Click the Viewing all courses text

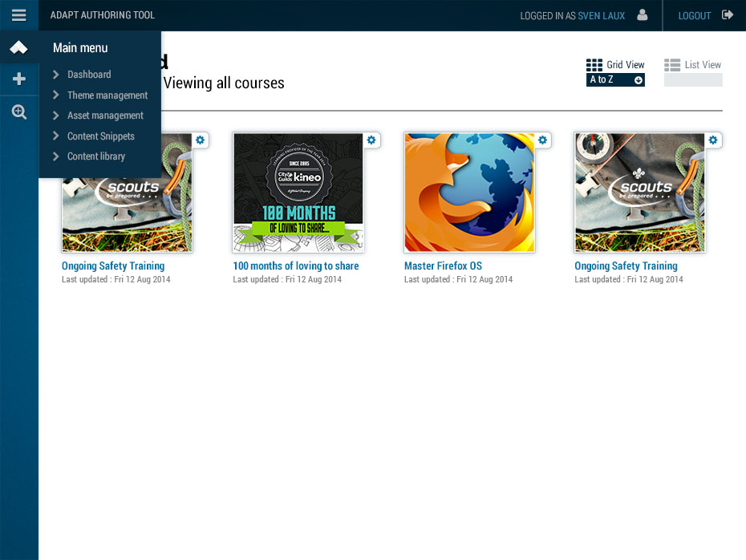tap(224, 83)
